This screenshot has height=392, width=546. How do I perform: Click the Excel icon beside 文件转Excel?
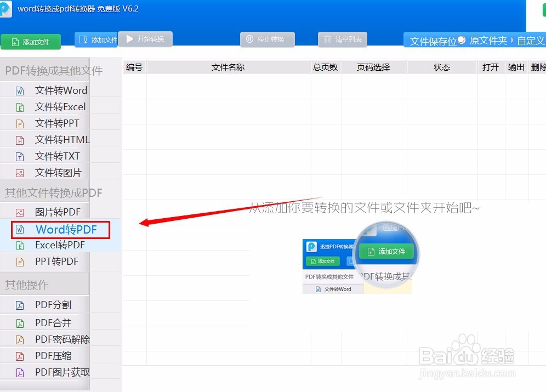[20, 107]
